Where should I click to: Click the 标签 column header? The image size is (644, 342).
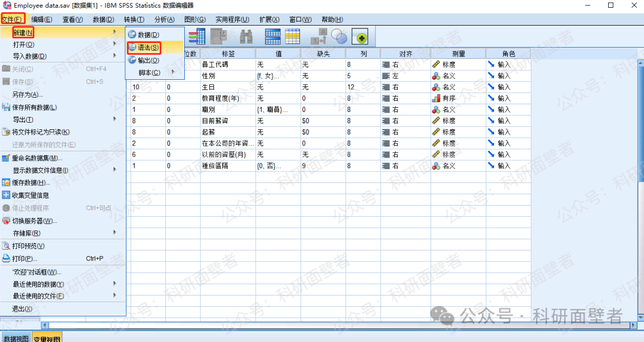pos(228,54)
